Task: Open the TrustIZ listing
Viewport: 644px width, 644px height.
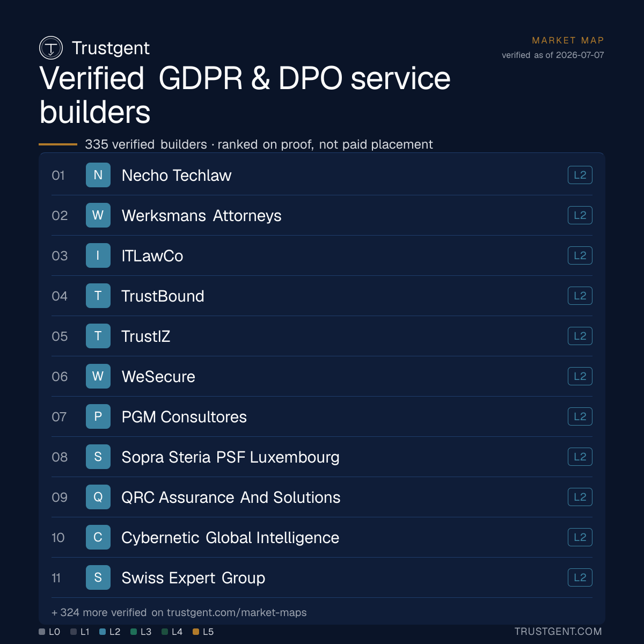Action: point(322,336)
